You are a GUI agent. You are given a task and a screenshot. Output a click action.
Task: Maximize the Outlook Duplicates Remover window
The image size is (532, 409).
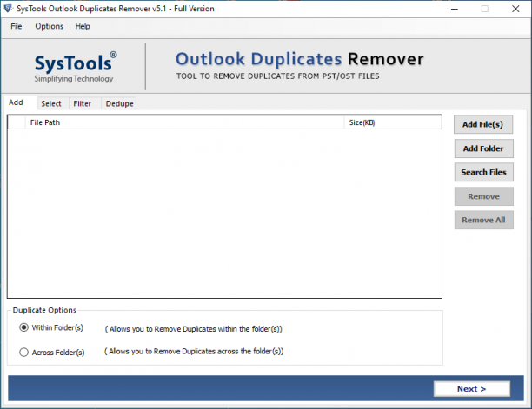pos(485,9)
